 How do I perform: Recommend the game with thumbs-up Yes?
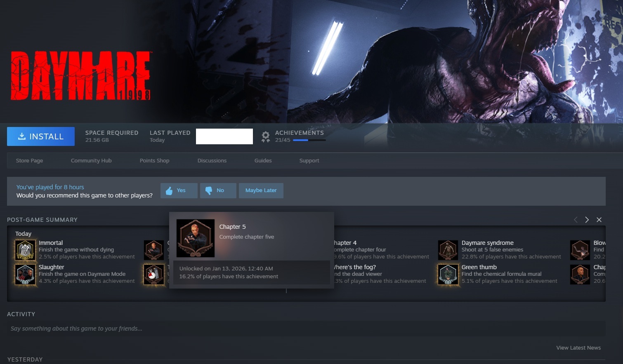pyautogui.click(x=179, y=190)
